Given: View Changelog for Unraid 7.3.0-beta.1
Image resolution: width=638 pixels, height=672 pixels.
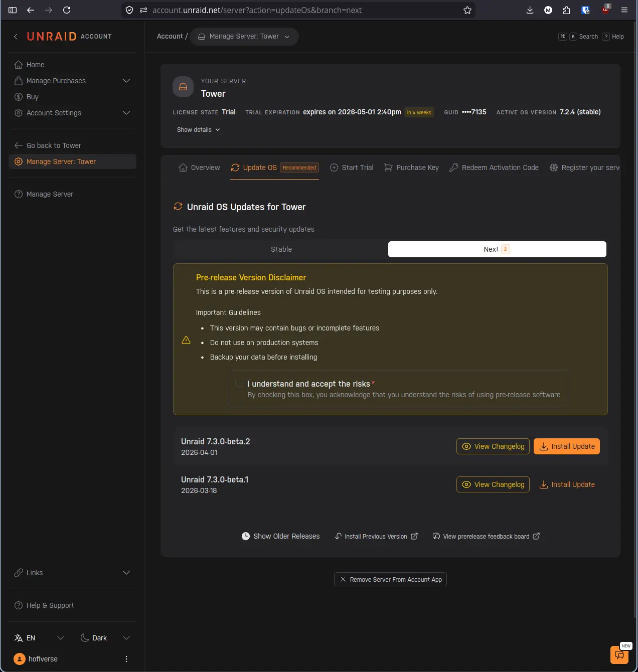Looking at the screenshot, I should click(x=493, y=484).
